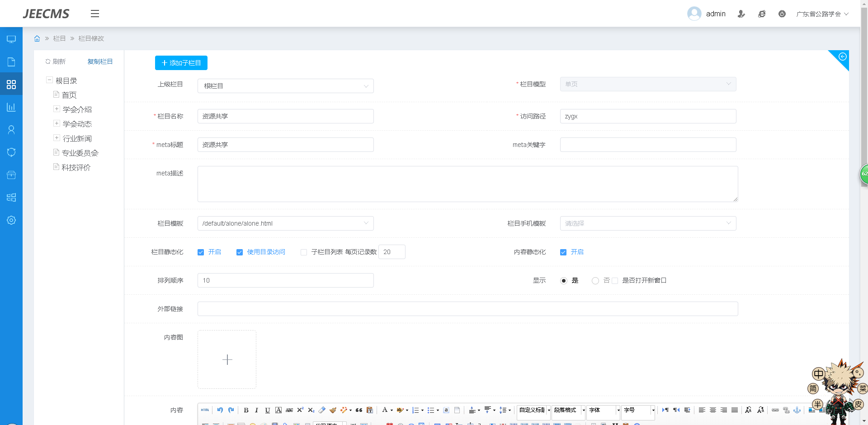Screen dimensions: 868x425
Task: Uncheck 使用目录访问 checkbox
Action: click(x=240, y=252)
